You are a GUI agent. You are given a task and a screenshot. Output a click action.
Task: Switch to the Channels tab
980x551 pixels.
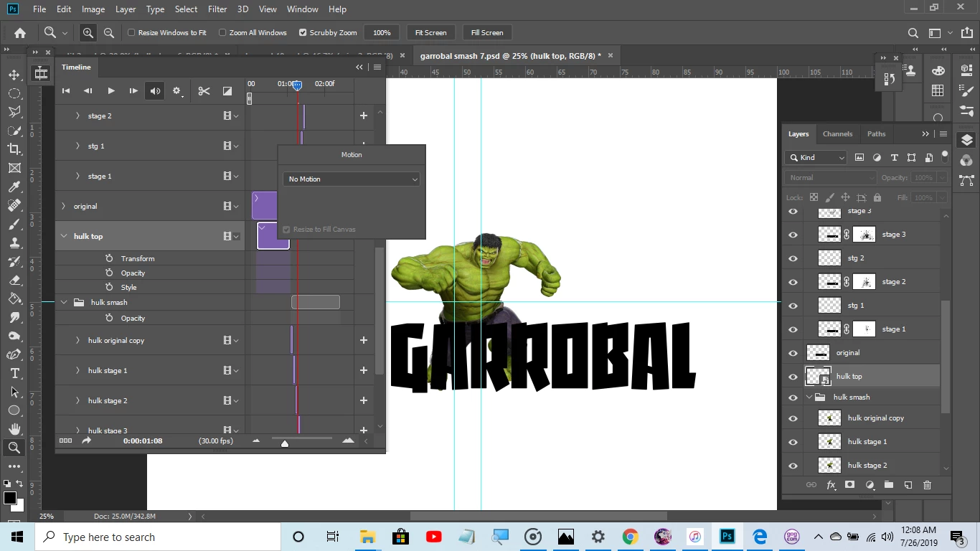coord(837,133)
